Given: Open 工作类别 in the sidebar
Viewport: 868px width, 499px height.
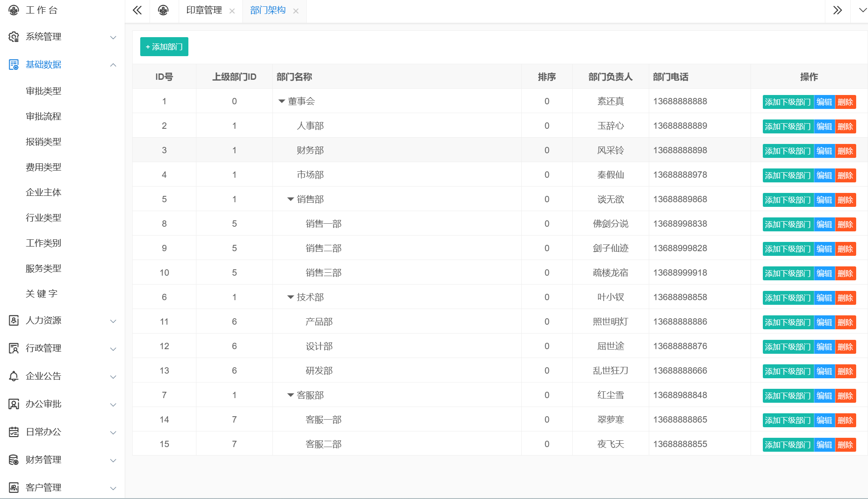Looking at the screenshot, I should pos(44,243).
